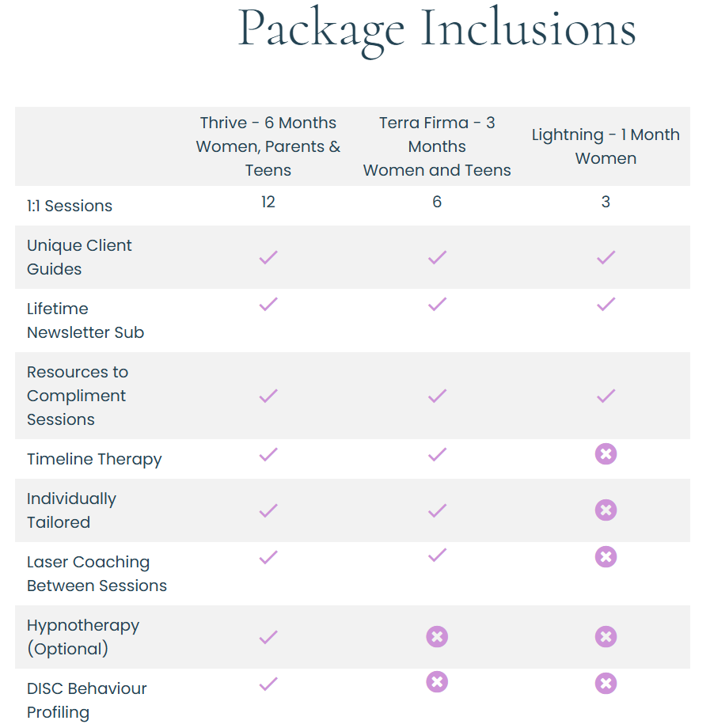The width and height of the screenshot is (710, 728).
Task: Select the Thrive - 6 Months column header
Action: pyautogui.click(x=268, y=146)
